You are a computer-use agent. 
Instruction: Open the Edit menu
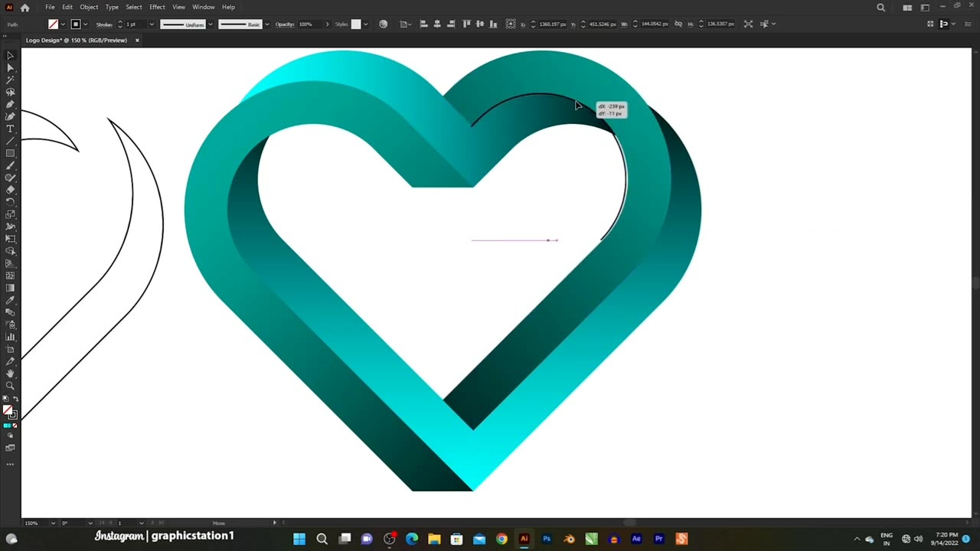coord(67,7)
